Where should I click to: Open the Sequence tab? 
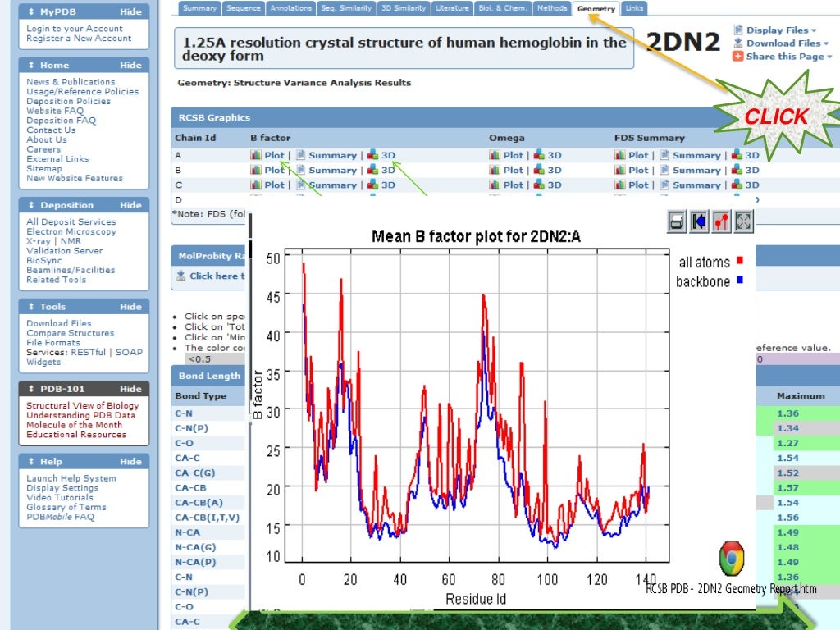[243, 8]
